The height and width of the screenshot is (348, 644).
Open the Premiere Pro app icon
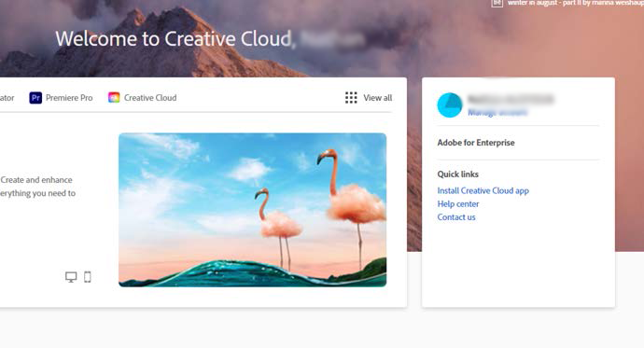tap(35, 98)
